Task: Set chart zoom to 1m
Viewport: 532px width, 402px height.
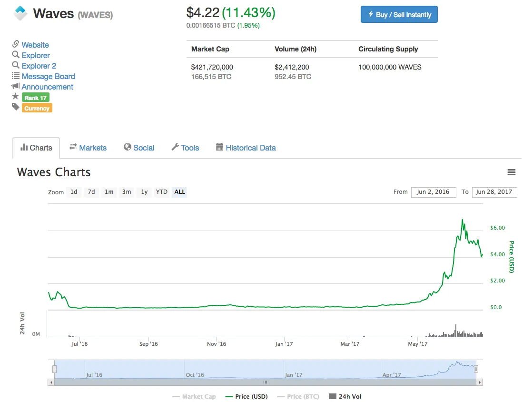Action: coord(109,192)
